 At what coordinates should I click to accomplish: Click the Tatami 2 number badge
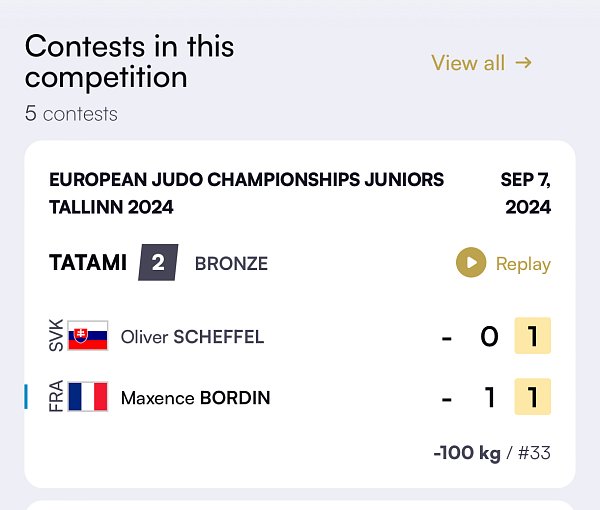(158, 262)
